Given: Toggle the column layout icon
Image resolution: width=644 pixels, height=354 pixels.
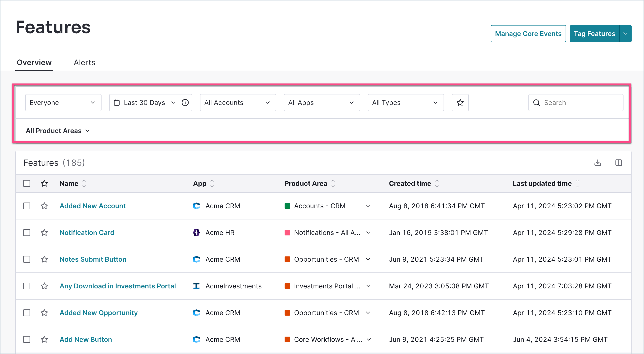Looking at the screenshot, I should coord(619,163).
